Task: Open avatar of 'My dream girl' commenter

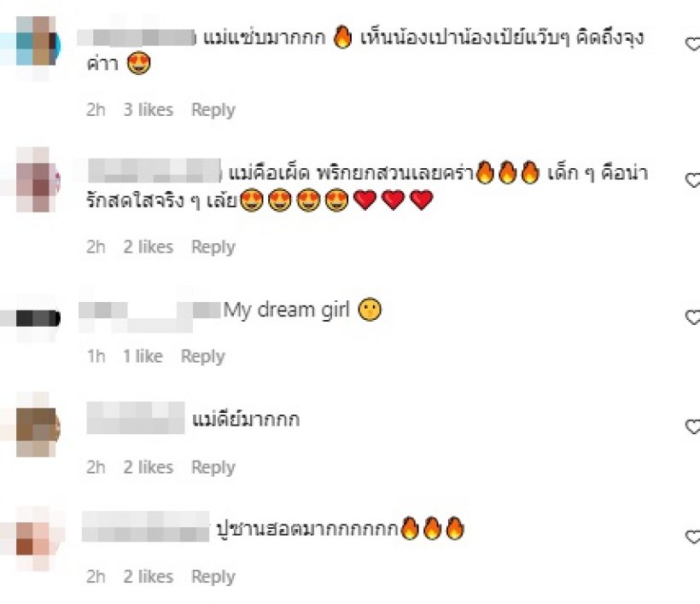Action: tap(38, 318)
